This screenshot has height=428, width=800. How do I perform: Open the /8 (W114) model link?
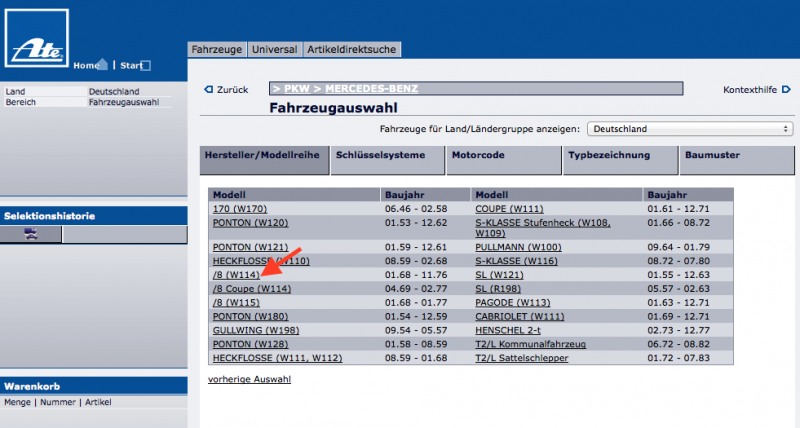(x=236, y=274)
